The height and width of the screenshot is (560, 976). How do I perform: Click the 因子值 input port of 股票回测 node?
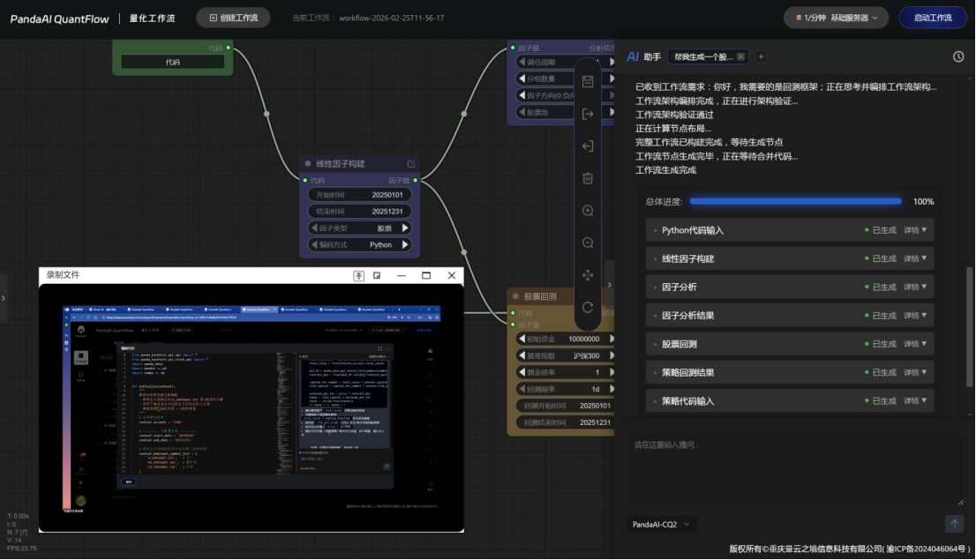click(x=513, y=325)
